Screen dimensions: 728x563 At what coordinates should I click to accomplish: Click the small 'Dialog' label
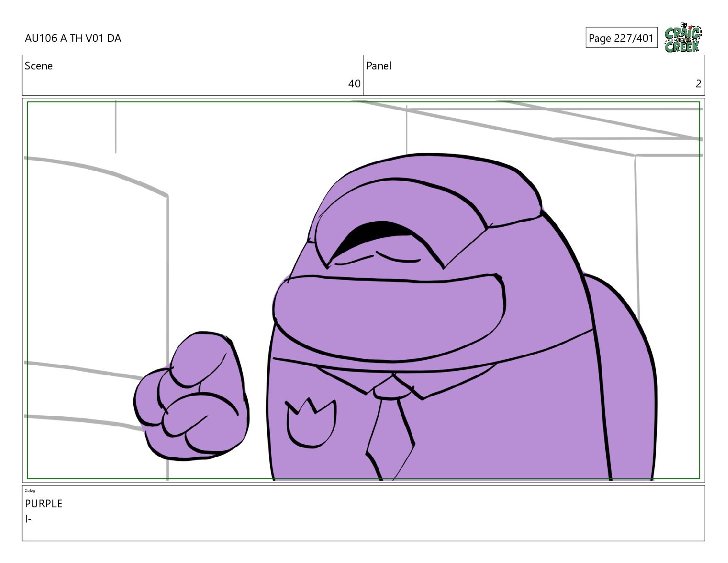point(30,491)
